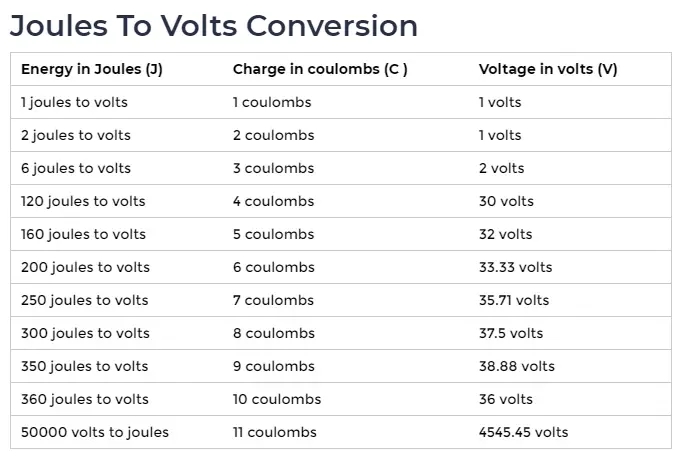Viewport: 688px width, 468px height.
Task: Click the 200 joules to volts cell
Action: click(85, 267)
